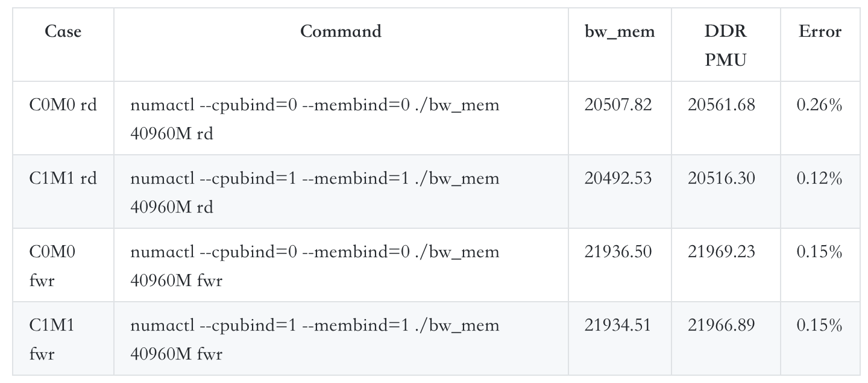This screenshot has height=383, width=868.
Task: Click the Case column header
Action: 63,31
